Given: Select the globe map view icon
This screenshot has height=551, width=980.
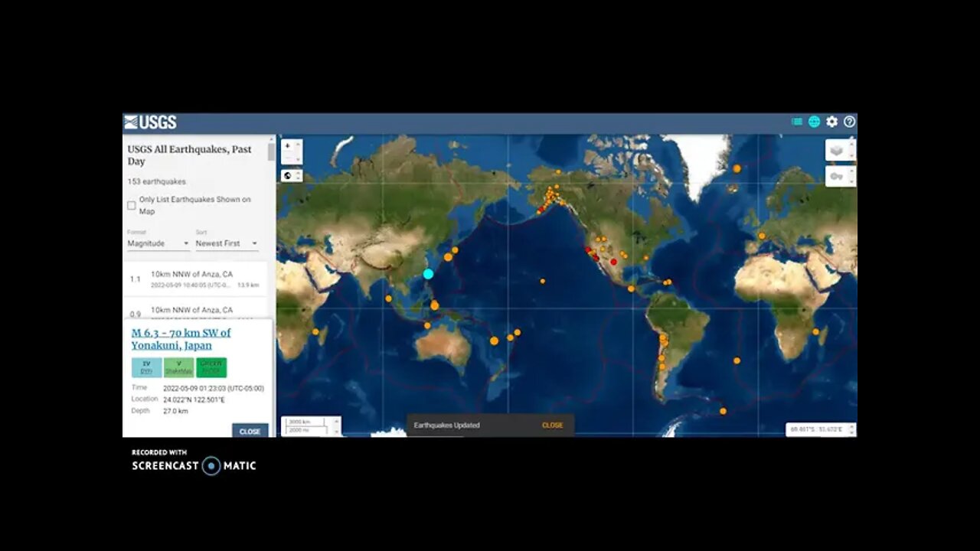Looking at the screenshot, I should [814, 122].
